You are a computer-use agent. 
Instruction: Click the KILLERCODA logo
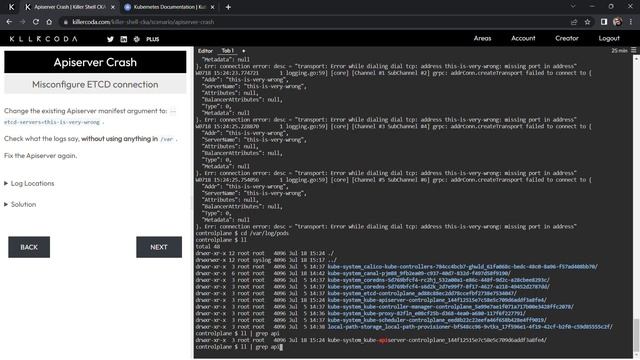[x=43, y=39]
